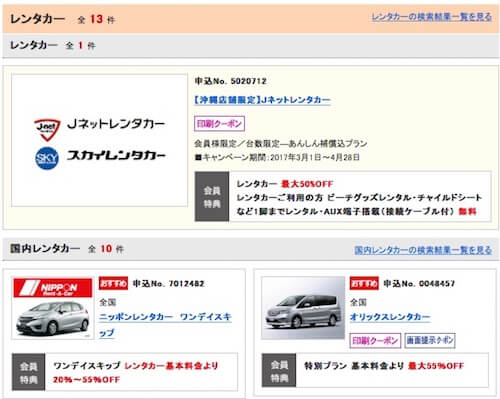This screenshot has width=500, height=399.
Task: Click the 申込No. 0048457 text
Action: click(x=419, y=284)
